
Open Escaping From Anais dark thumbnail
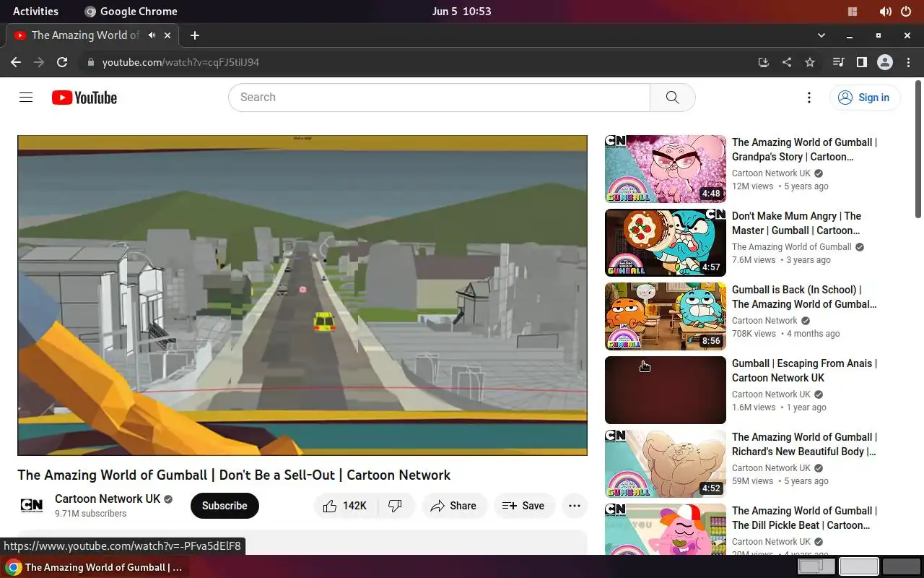click(x=666, y=390)
